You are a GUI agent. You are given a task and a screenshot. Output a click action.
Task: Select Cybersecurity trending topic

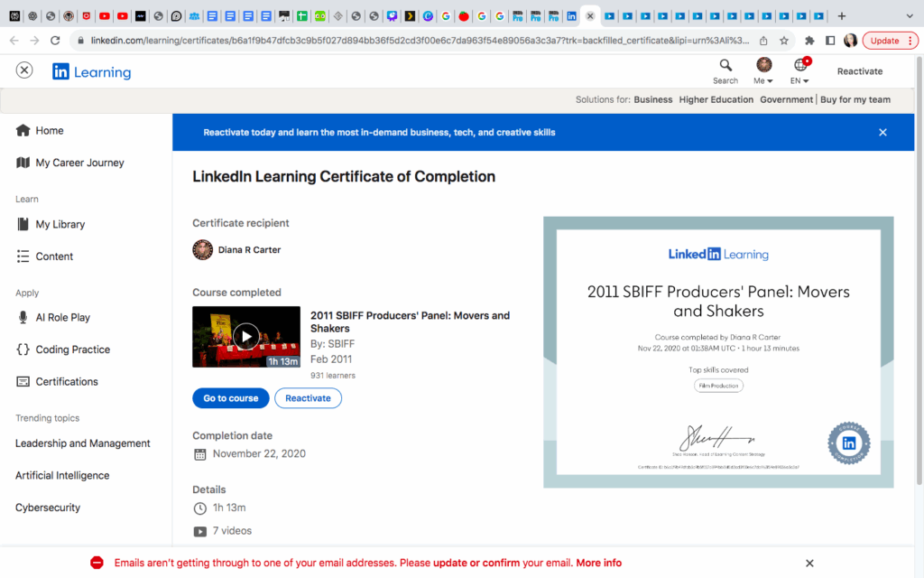(x=48, y=508)
